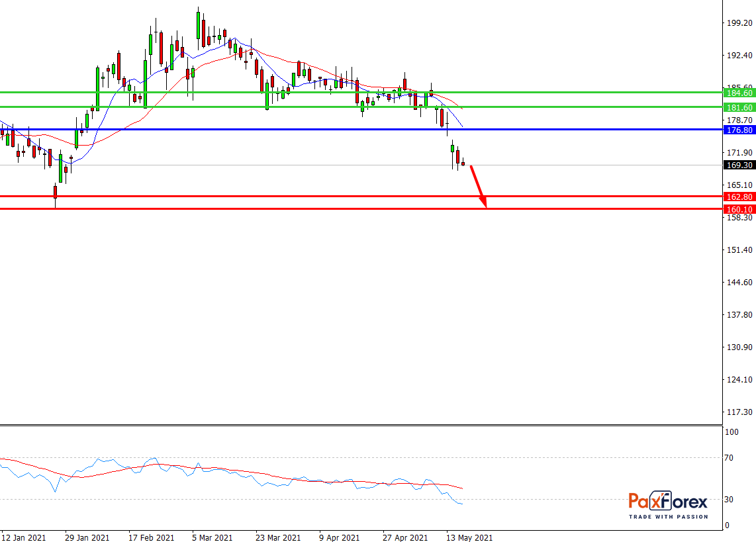The height and width of the screenshot is (542, 756).
Task: Click the RSI scale value 0
Action: tap(727, 525)
